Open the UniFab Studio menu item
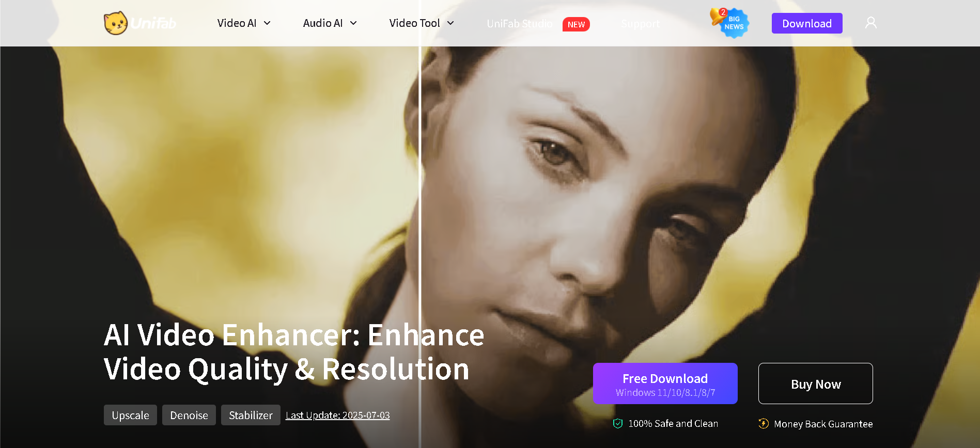 (x=520, y=24)
